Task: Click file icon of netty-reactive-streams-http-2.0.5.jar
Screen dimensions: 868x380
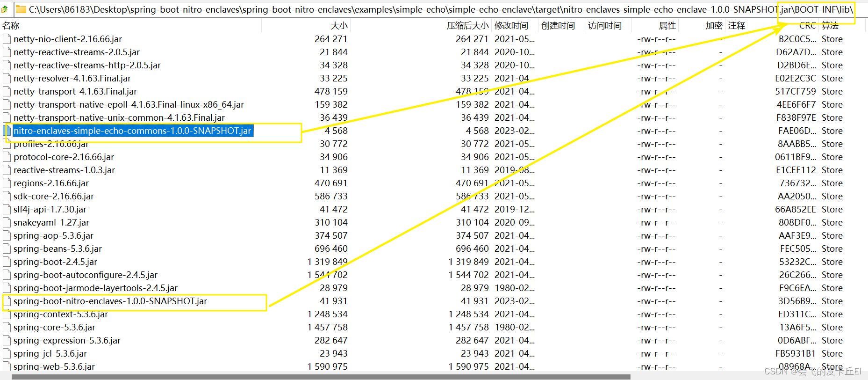Action: pyautogui.click(x=7, y=65)
